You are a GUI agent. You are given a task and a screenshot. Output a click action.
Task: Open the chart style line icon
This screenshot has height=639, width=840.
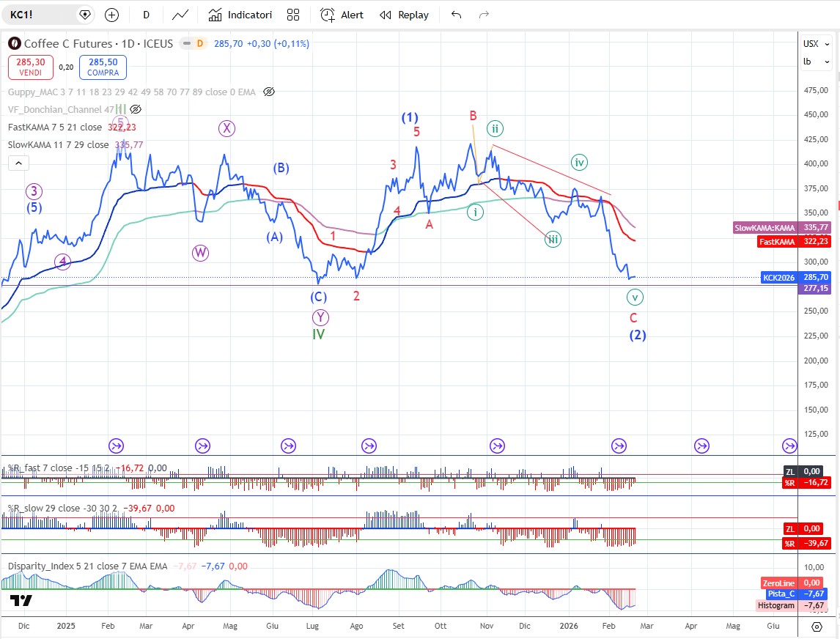180,15
